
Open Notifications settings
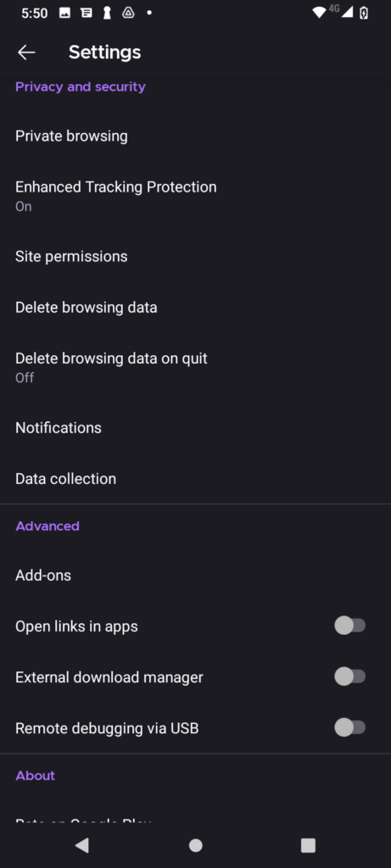pyautogui.click(x=195, y=428)
